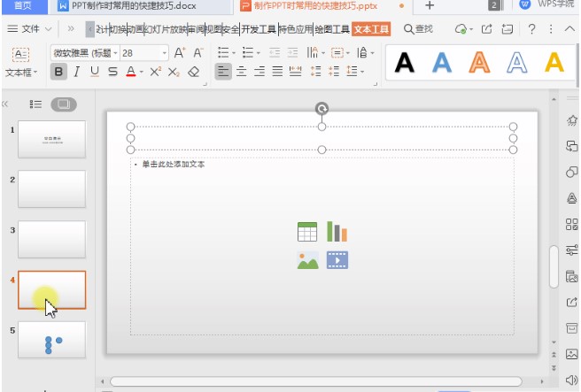The image size is (581, 392).
Task: Open the 查找 search button
Action: pos(418,29)
